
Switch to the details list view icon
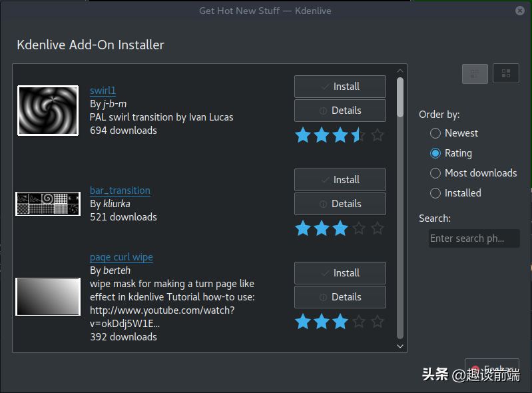(x=475, y=74)
